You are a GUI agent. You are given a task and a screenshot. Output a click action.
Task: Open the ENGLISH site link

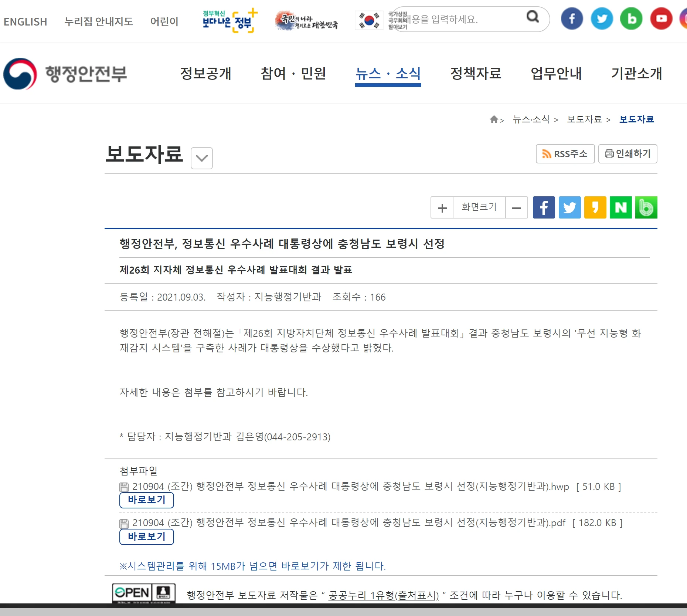point(25,21)
